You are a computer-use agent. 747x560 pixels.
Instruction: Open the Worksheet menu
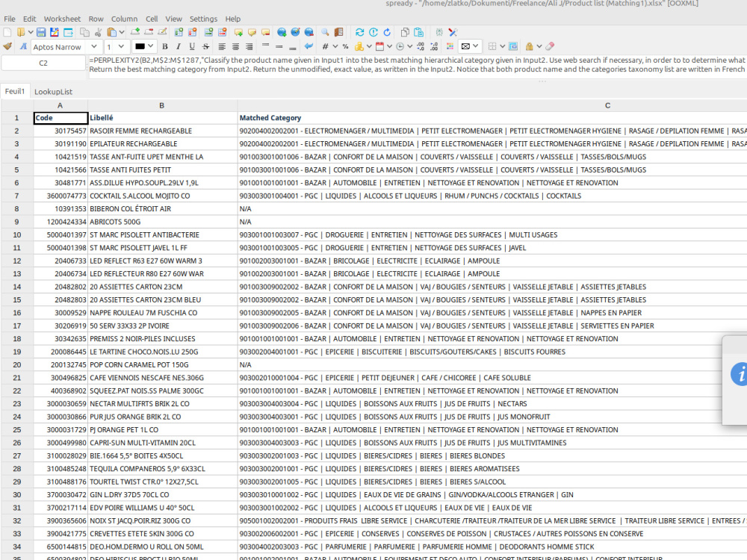pos(63,19)
